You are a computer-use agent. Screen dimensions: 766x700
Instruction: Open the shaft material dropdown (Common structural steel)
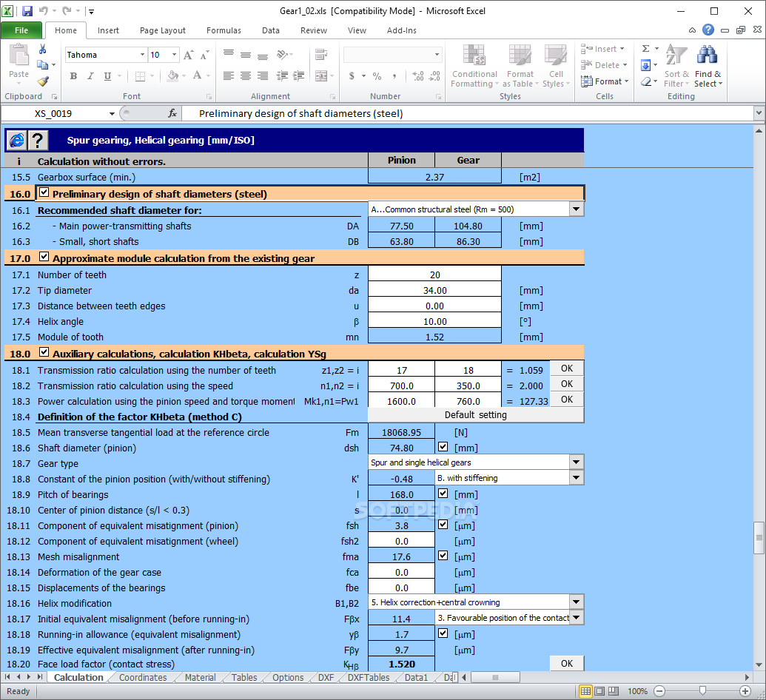(577, 209)
